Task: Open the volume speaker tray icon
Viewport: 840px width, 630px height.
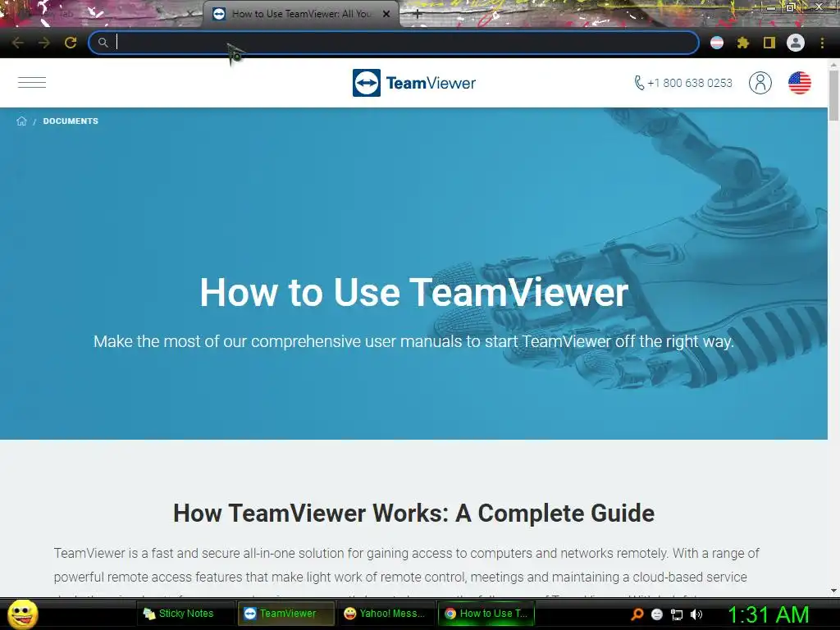Action: click(696, 614)
